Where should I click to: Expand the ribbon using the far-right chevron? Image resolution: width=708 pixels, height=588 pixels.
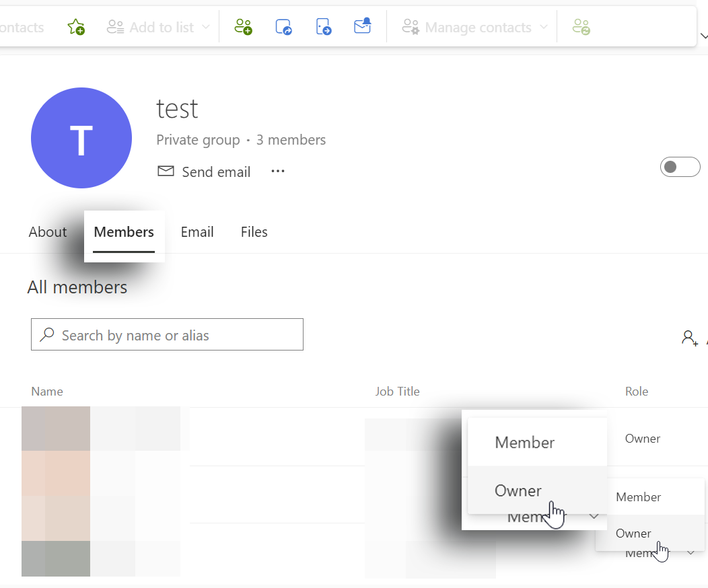coord(703,36)
